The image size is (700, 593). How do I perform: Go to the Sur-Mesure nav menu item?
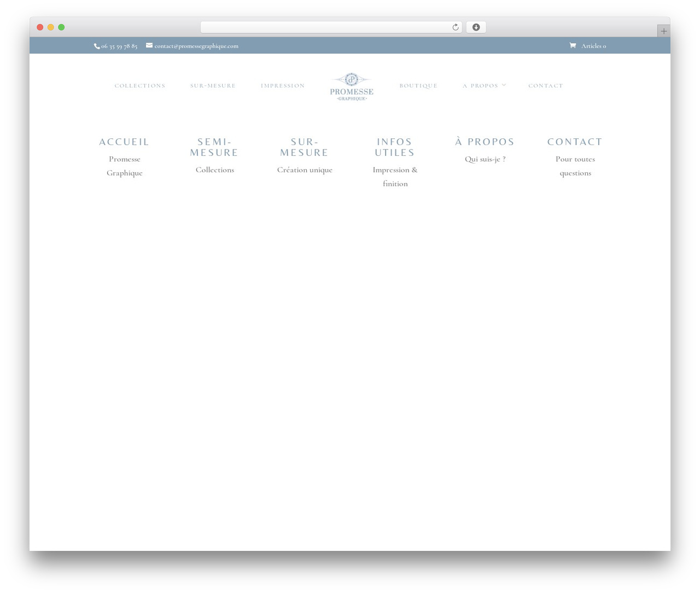point(213,86)
